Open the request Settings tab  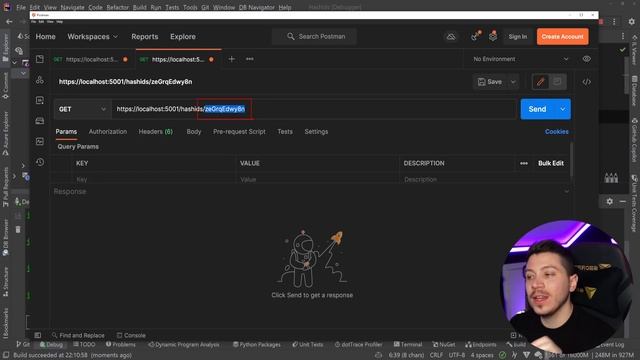click(x=316, y=131)
